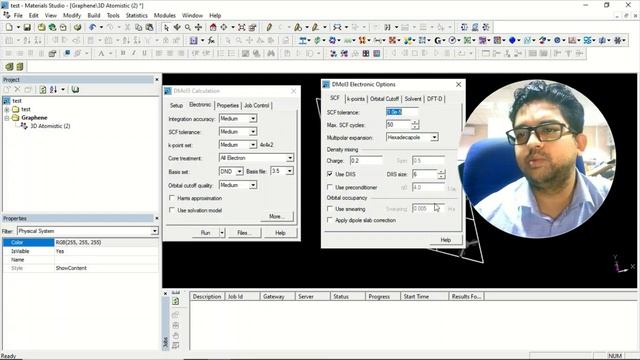Expand the test folder in Project tree
This screenshot has width=640, height=360.
coord(7,109)
